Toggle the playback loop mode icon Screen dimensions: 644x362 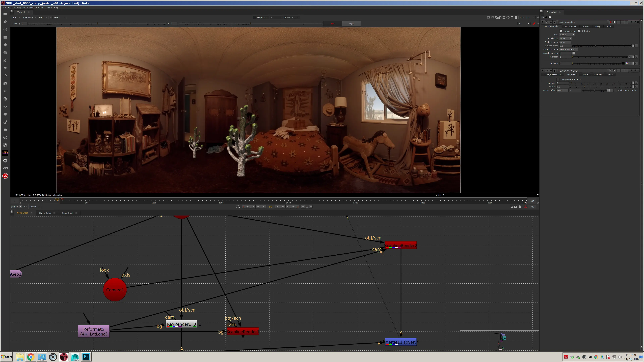coord(238,207)
